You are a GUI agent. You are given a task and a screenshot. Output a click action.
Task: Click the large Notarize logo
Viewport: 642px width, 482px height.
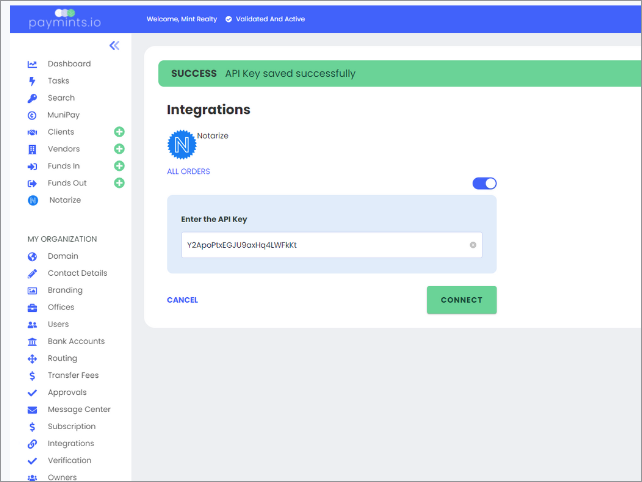(x=182, y=145)
